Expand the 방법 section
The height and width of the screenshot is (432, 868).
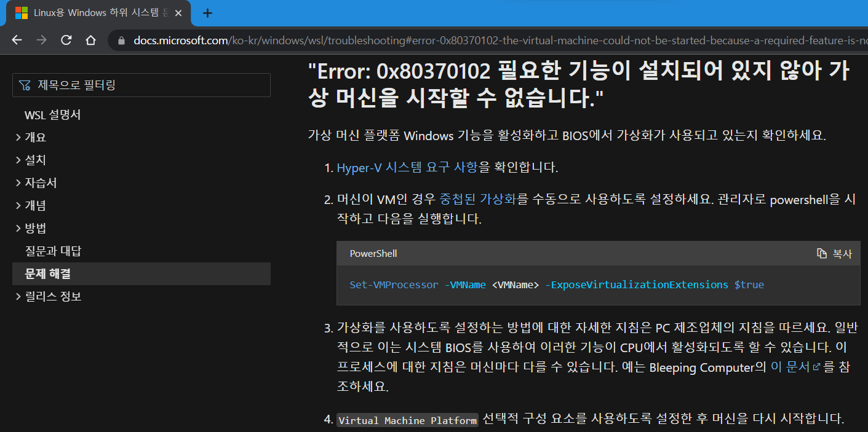pos(31,229)
